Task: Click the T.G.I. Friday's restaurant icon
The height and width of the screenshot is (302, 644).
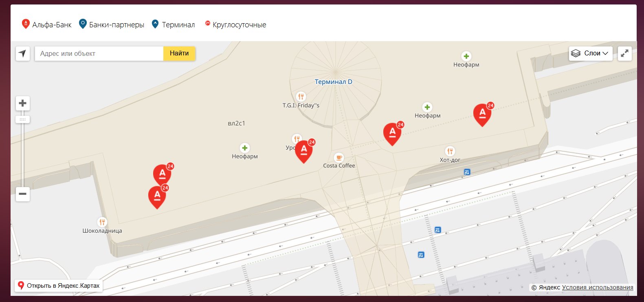Action: [301, 97]
